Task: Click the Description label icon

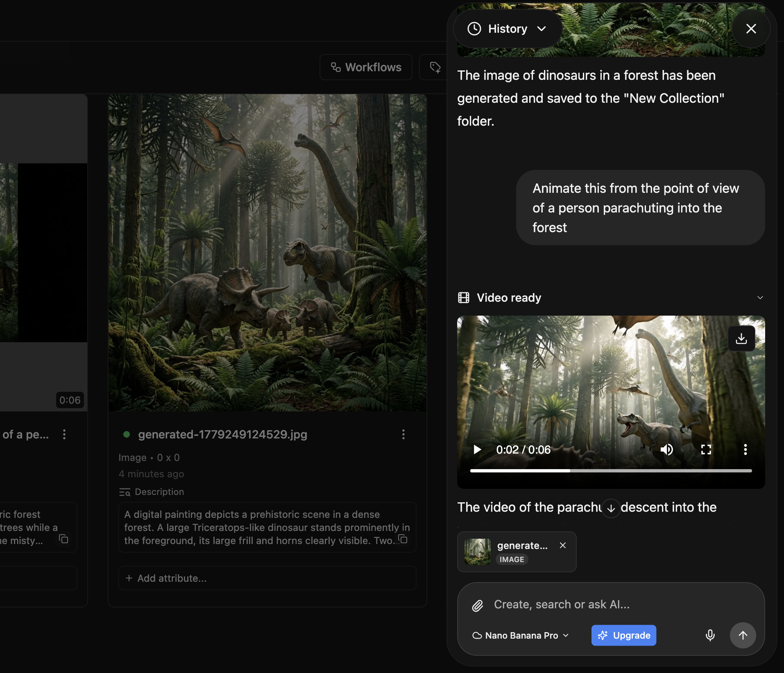Action: pos(125,492)
